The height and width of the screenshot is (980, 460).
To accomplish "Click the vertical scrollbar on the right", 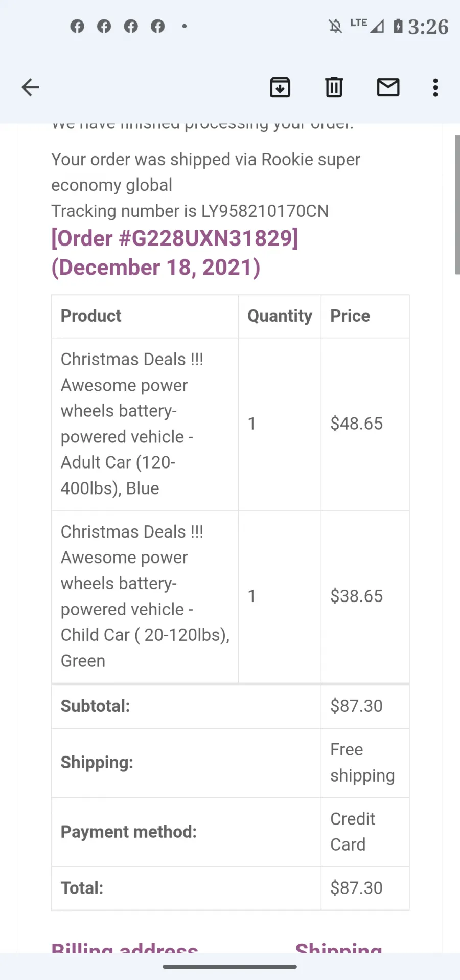I will point(457,205).
